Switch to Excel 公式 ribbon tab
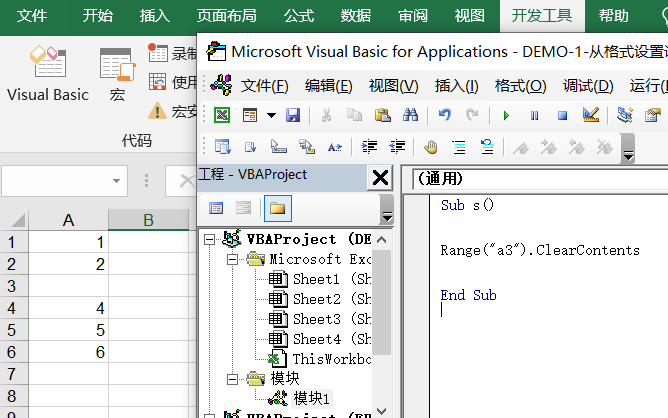 coord(299,16)
